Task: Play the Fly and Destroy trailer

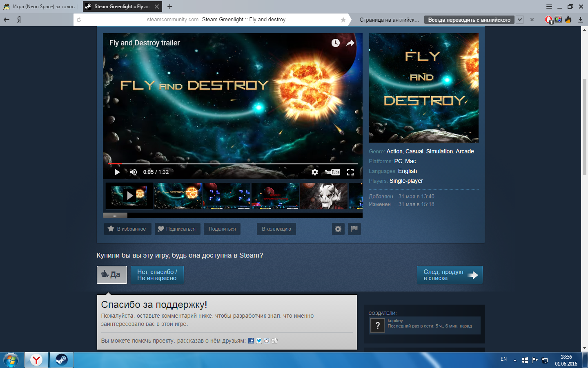Action: click(x=117, y=172)
